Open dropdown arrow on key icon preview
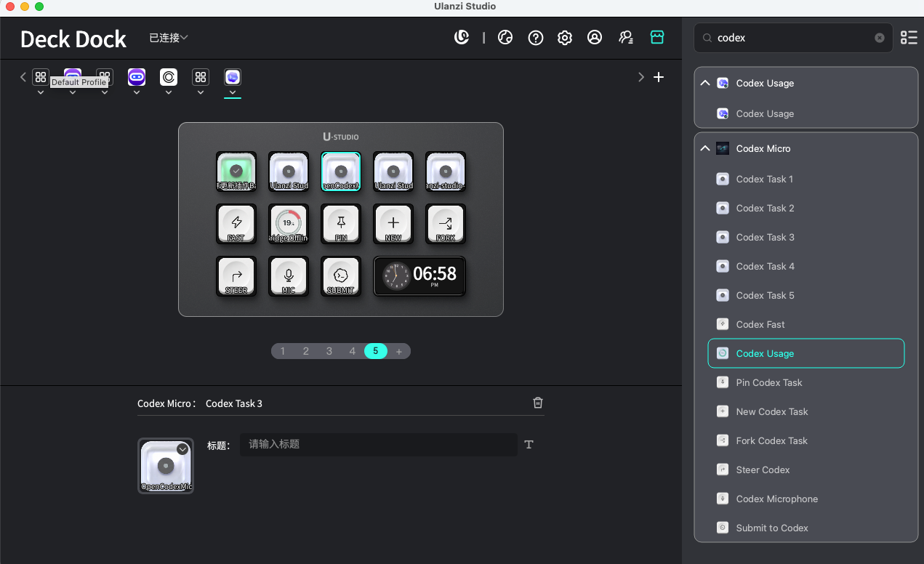The image size is (924, 564). pyautogui.click(x=182, y=449)
